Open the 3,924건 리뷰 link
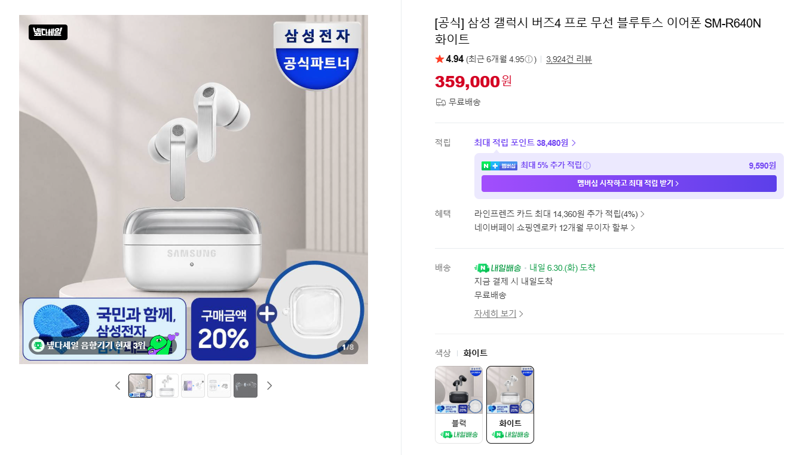This screenshot has height=455, width=800. (568, 59)
